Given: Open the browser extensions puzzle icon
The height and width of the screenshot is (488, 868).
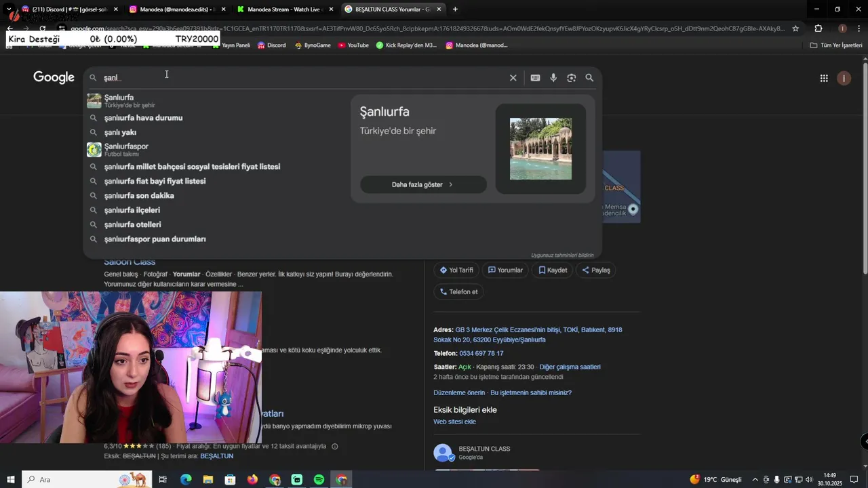Looking at the screenshot, I should point(818,28).
